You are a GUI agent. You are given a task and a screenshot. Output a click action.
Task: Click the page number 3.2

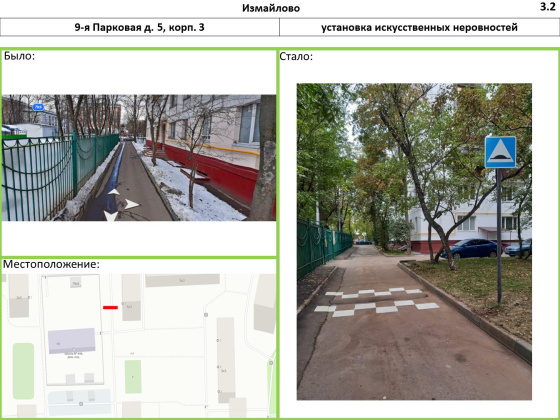point(547,7)
